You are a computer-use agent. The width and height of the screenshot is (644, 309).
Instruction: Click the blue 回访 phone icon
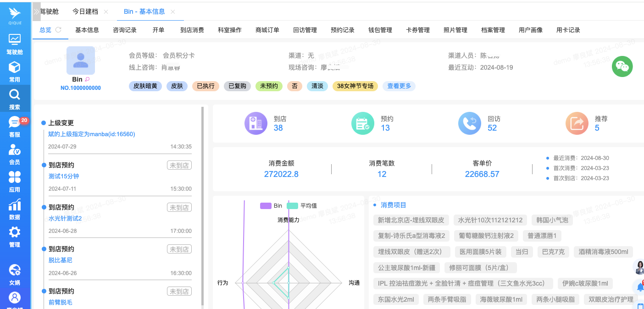(x=469, y=123)
